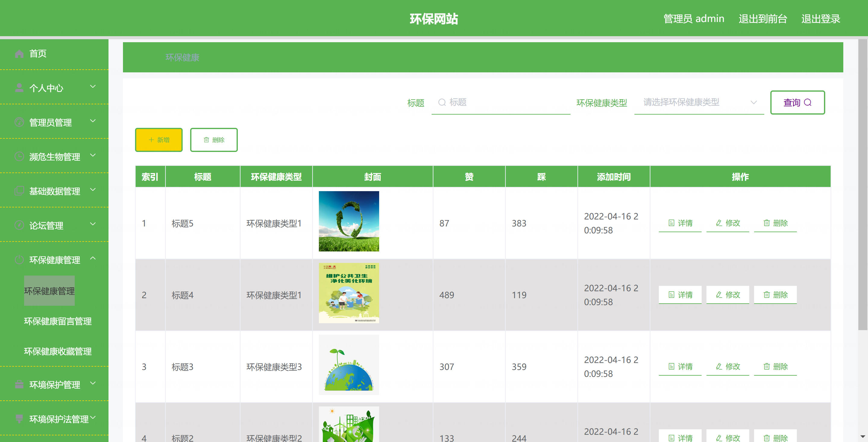Click 管理员 admin in the header
The height and width of the screenshot is (442, 868).
[x=694, y=19]
